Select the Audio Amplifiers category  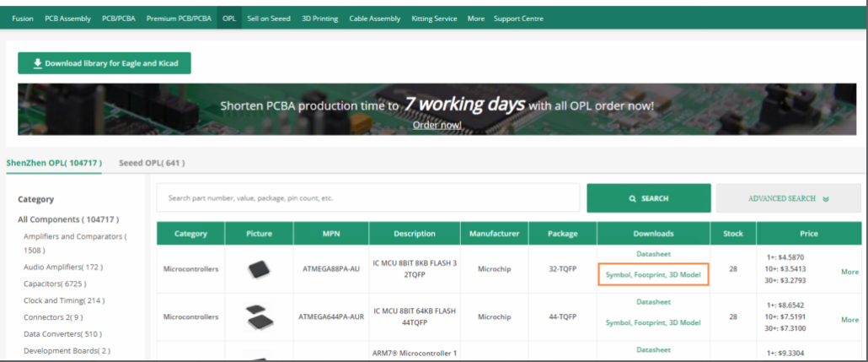point(63,267)
